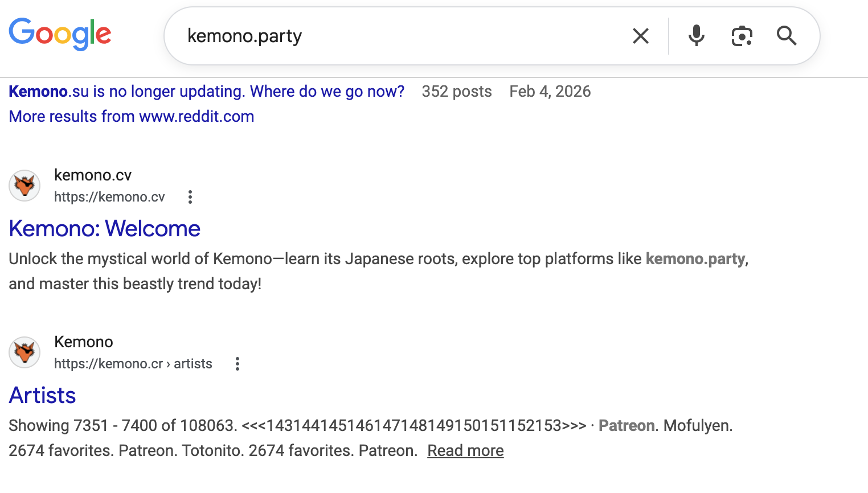This screenshot has width=868, height=493.
Task: Click 'Read more' in Artists snippet
Action: [x=465, y=450]
